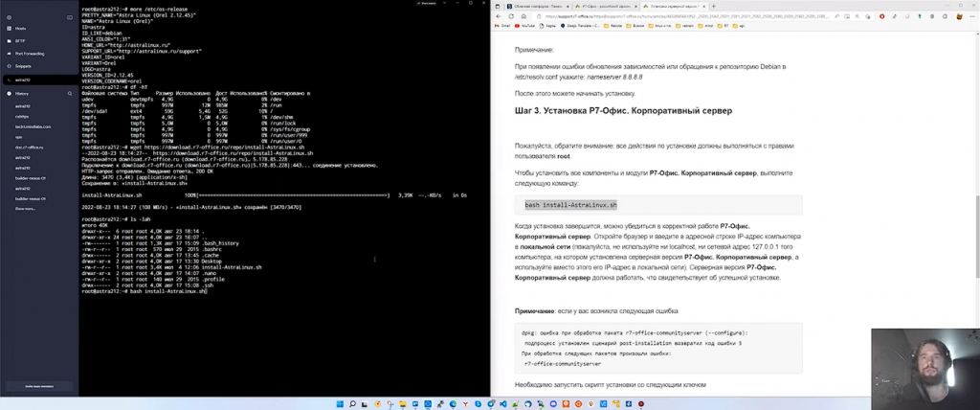
Task: Click Invite team members button
Action: (x=38, y=386)
